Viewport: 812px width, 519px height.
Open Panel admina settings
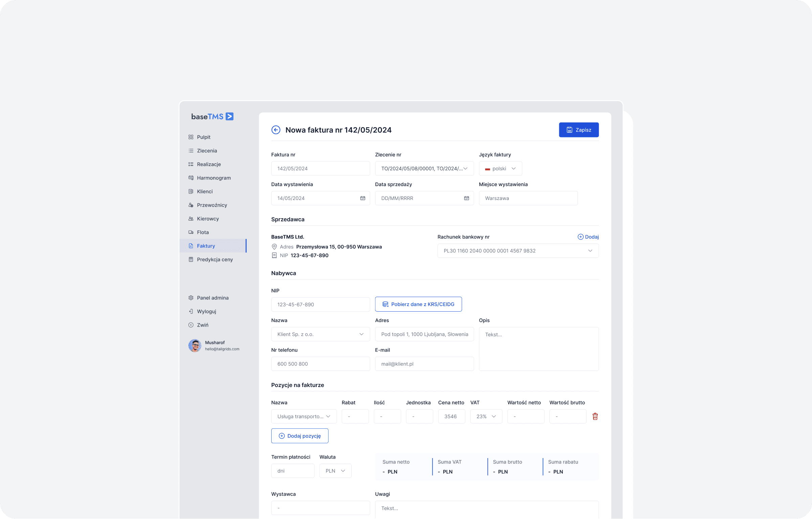coord(212,298)
